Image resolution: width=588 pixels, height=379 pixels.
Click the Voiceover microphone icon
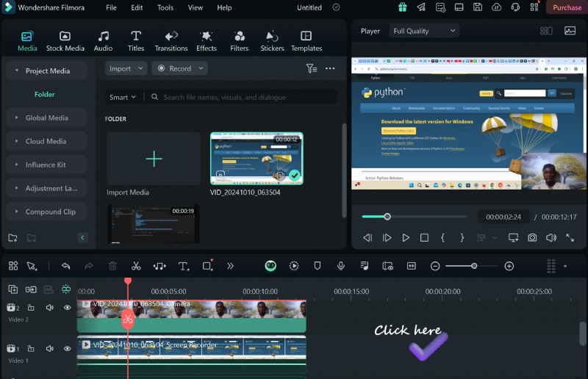click(x=341, y=266)
